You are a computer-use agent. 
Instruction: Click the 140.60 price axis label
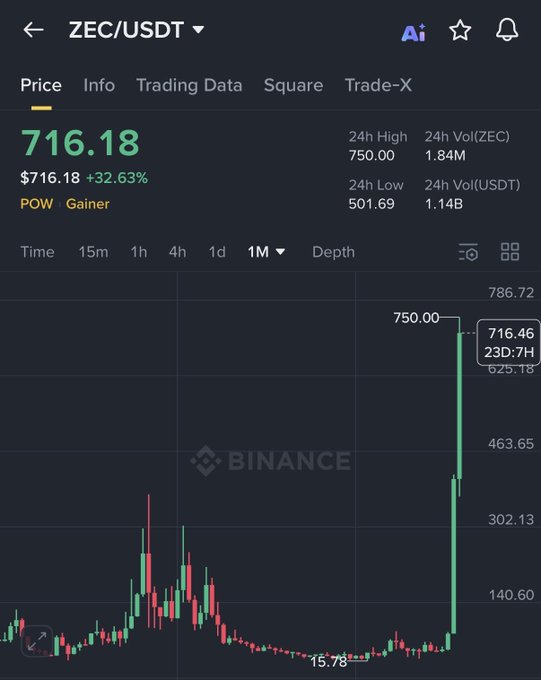click(511, 595)
